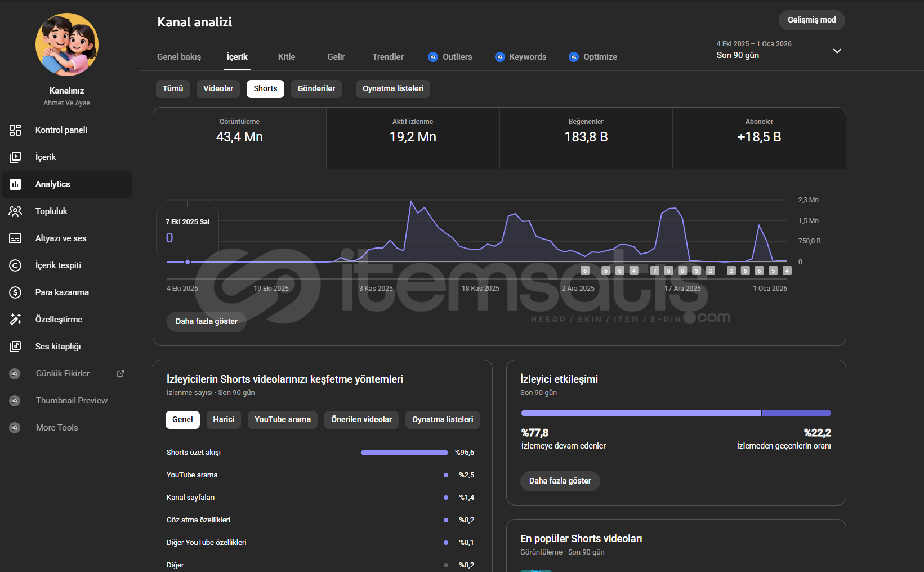This screenshot has height=572, width=924.
Task: Click the Para kazanma dollar icon
Action: point(15,292)
